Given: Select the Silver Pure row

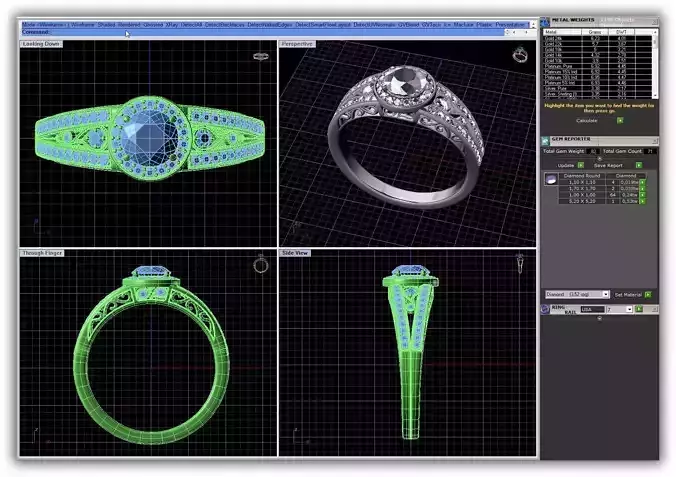Looking at the screenshot, I should [x=598, y=88].
